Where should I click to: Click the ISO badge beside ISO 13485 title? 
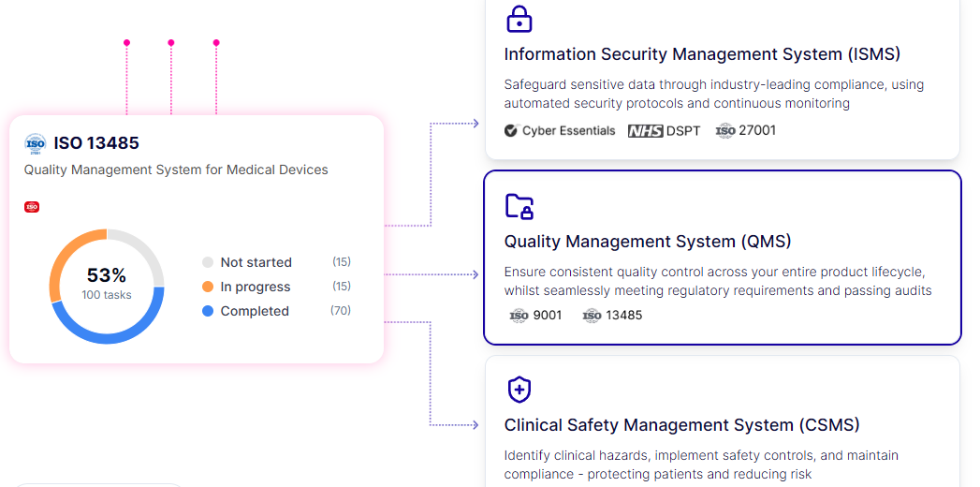click(36, 143)
